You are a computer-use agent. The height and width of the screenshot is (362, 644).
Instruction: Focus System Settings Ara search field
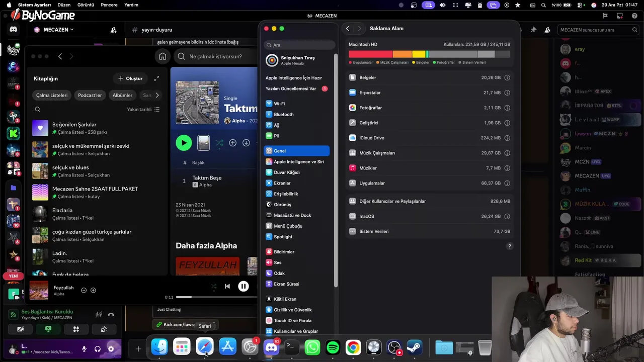pyautogui.click(x=300, y=45)
